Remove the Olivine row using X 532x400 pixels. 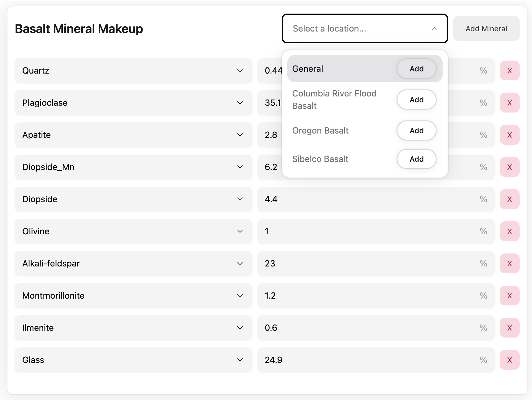click(x=509, y=232)
